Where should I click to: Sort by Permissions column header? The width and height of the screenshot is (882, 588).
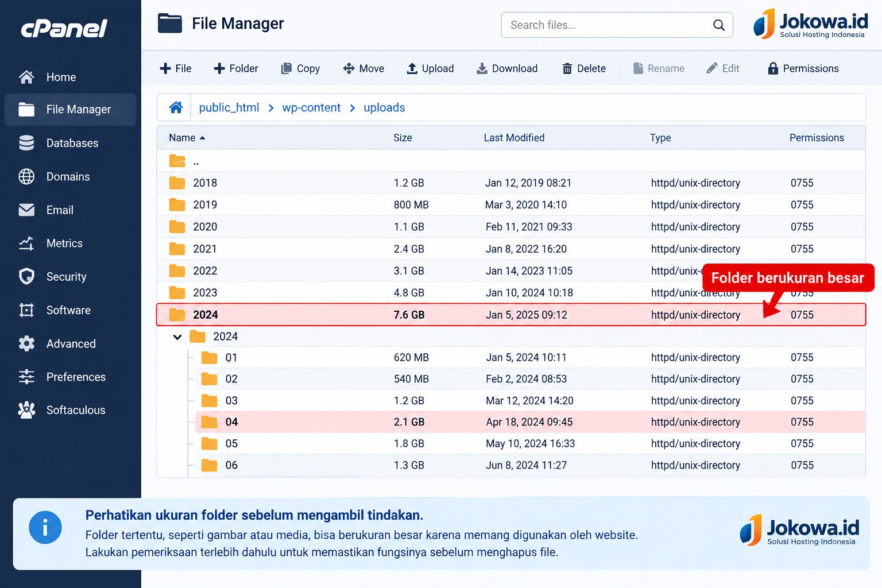817,138
